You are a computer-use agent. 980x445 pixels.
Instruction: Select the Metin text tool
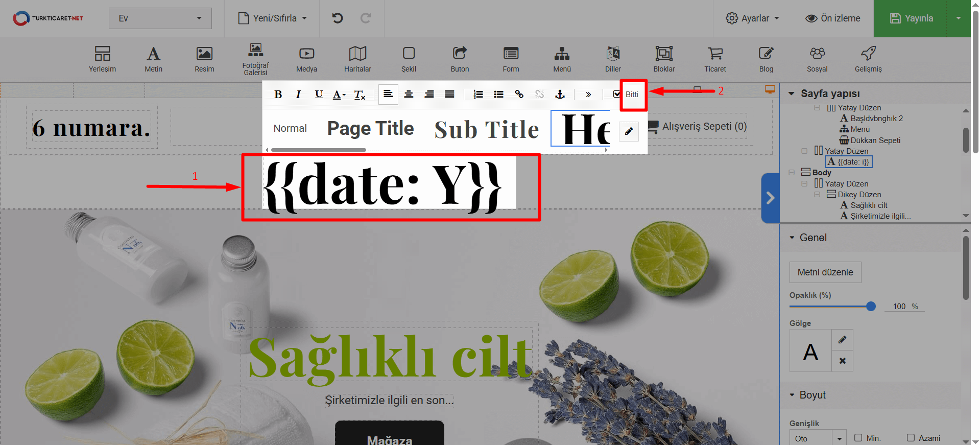pyautogui.click(x=153, y=59)
